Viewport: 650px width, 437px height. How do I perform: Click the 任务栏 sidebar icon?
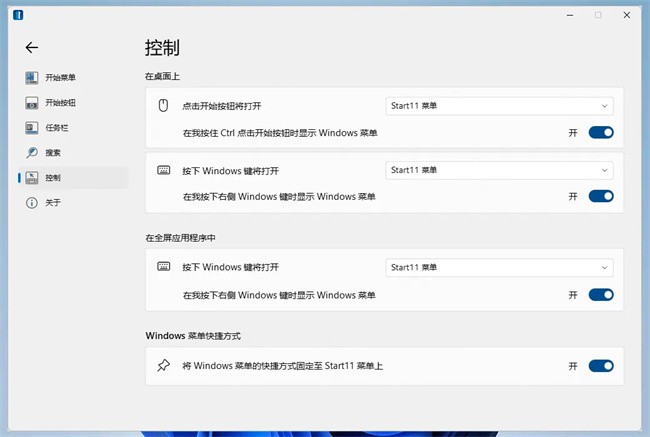click(x=32, y=127)
